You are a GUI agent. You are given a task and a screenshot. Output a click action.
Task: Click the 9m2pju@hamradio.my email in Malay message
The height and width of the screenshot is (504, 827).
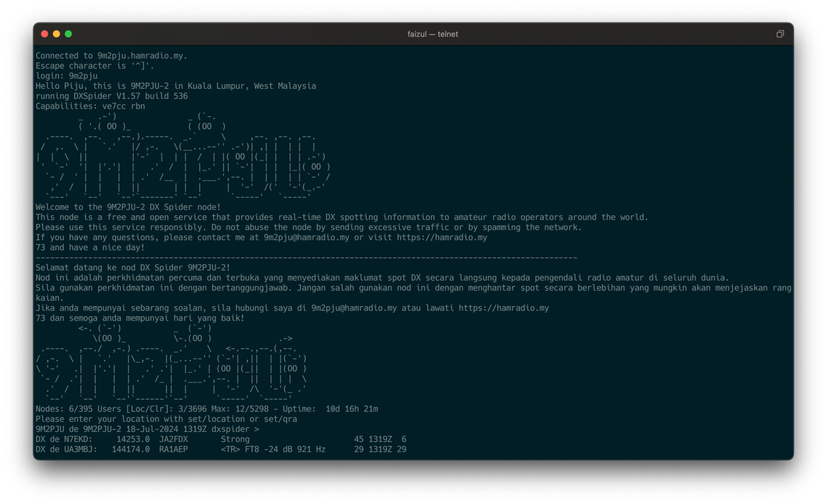tap(354, 308)
